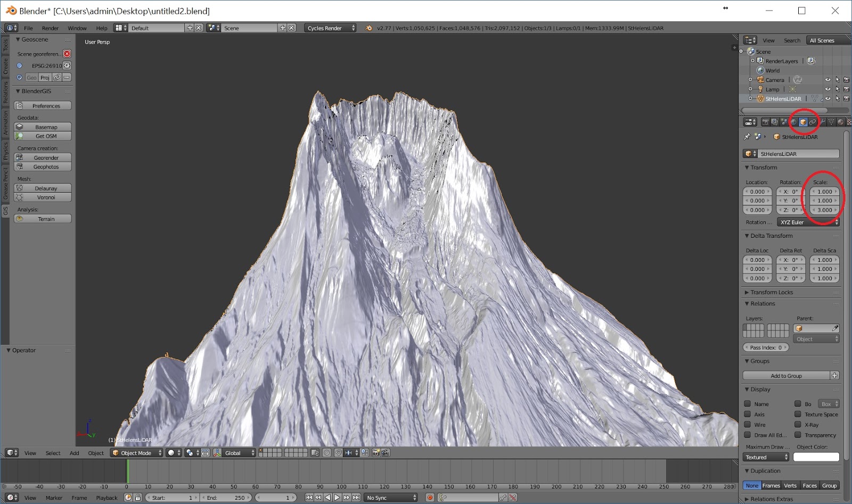The width and height of the screenshot is (852, 504).
Task: Open the Cycles Render engine dropdown
Action: click(330, 28)
